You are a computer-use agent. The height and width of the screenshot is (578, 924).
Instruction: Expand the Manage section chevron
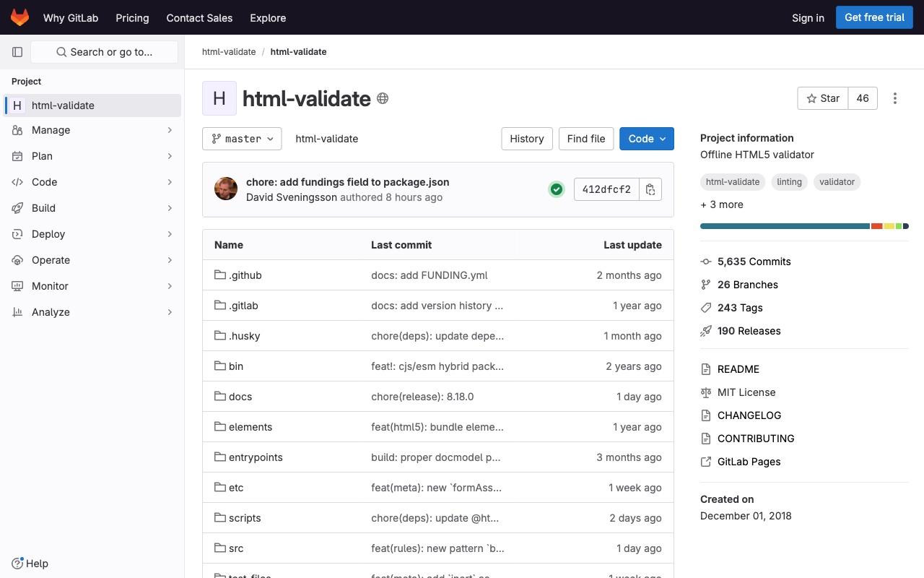click(170, 130)
